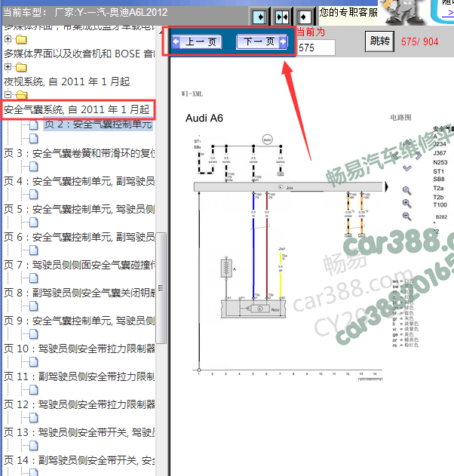Click the 跳转 jump button
Screen dimensions: 454x476
(379, 41)
